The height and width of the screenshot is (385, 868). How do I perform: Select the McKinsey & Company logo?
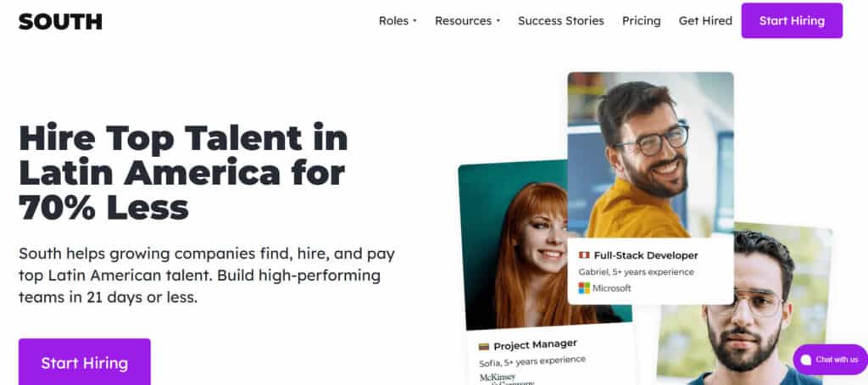point(507,377)
